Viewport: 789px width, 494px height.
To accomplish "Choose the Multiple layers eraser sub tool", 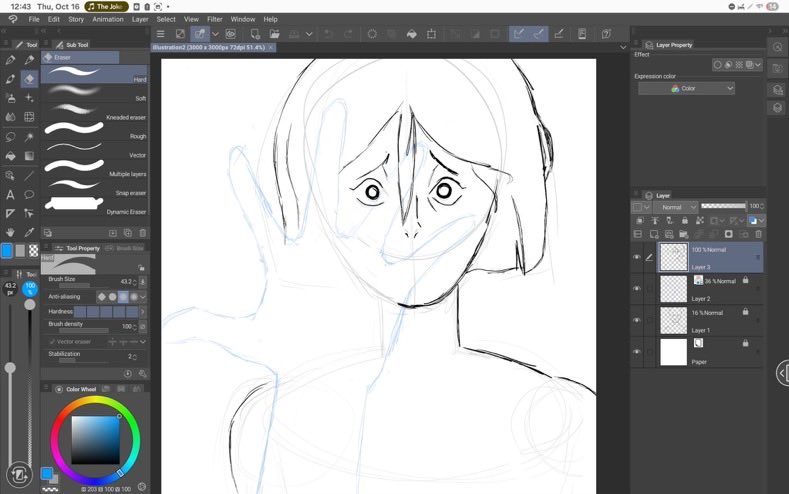I will 95,169.
